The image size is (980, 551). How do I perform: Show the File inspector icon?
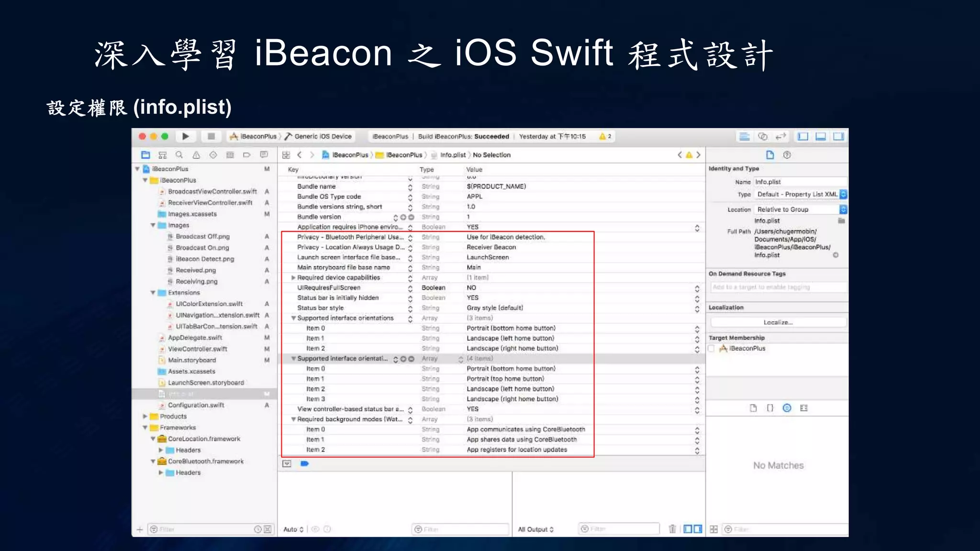(770, 155)
